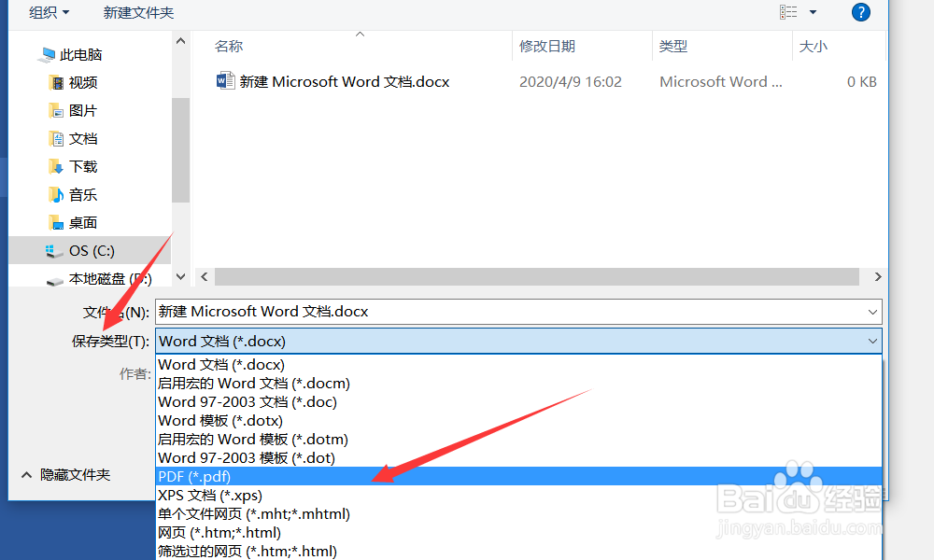Click the 图片 folder icon
The height and width of the screenshot is (560, 934).
(x=56, y=111)
